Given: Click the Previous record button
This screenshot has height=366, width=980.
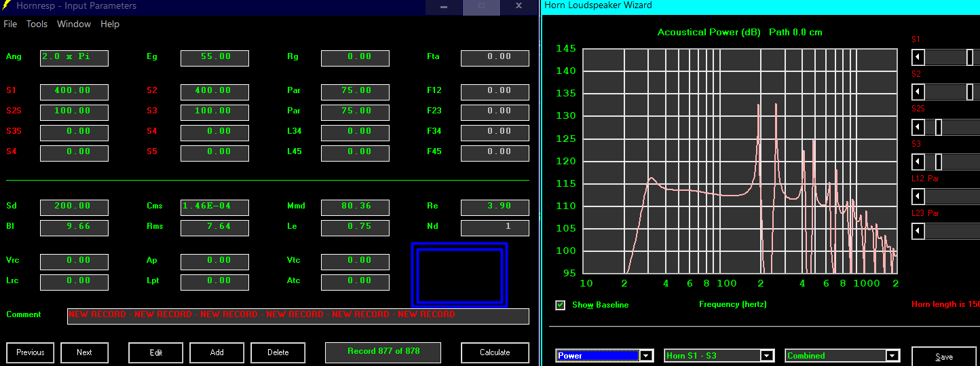Looking at the screenshot, I should coord(31,352).
